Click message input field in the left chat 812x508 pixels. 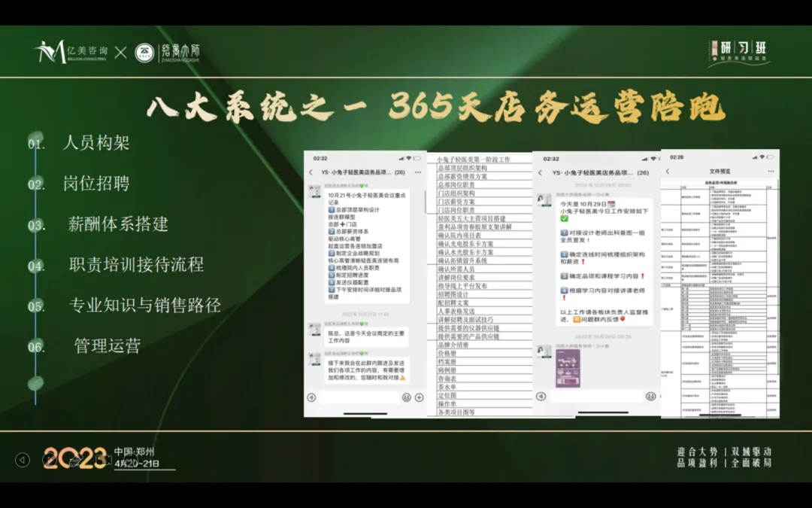pyautogui.click(x=359, y=397)
